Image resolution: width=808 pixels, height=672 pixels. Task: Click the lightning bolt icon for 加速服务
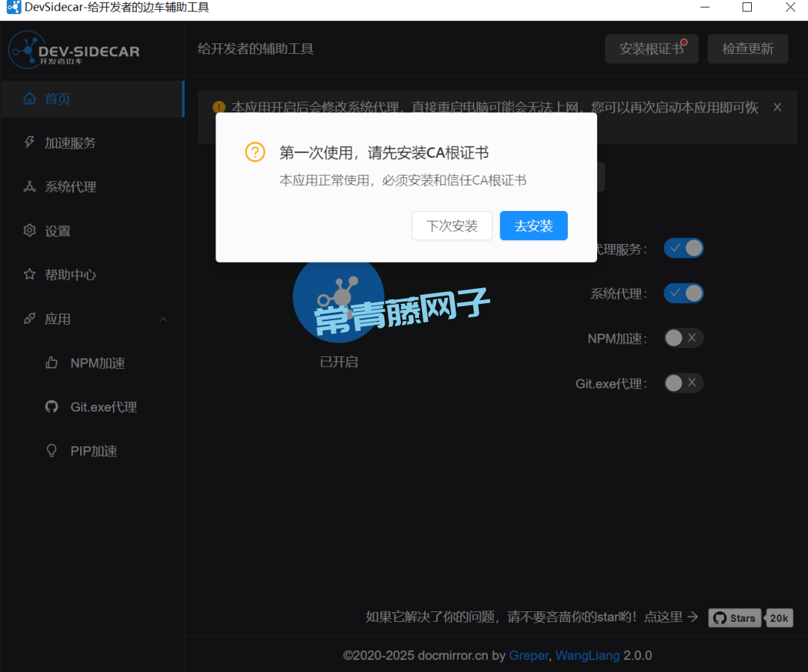(30, 142)
